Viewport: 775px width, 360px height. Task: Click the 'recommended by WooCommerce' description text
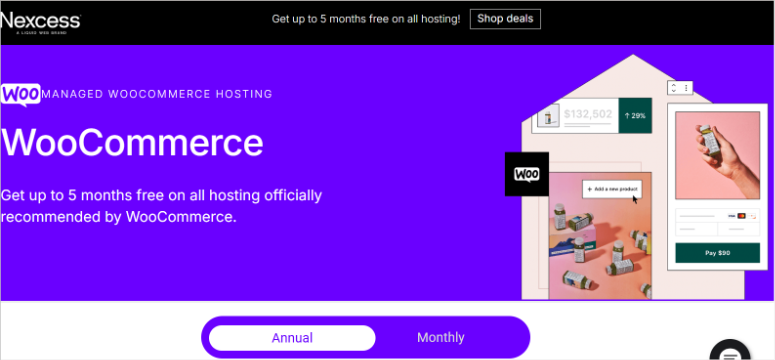click(119, 217)
